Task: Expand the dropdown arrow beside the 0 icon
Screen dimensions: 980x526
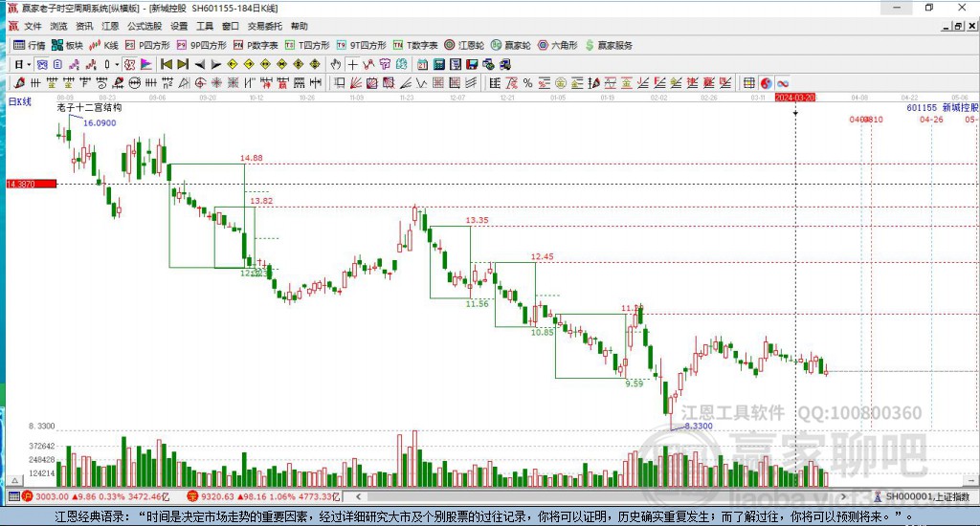Action: [117, 64]
